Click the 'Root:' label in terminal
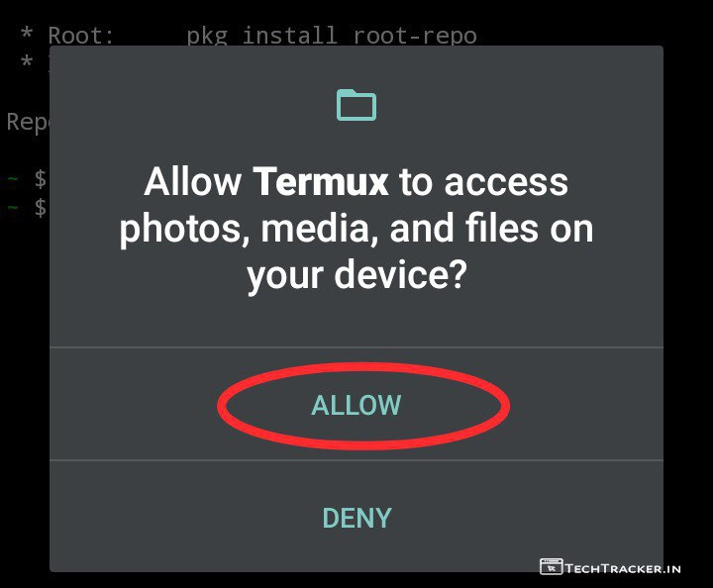Viewport: 713px width, 588px height. point(81,36)
